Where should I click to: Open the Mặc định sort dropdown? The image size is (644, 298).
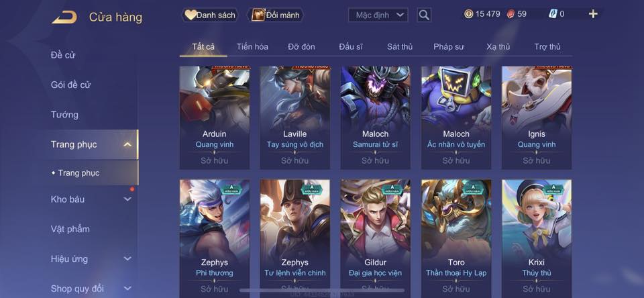coord(378,15)
